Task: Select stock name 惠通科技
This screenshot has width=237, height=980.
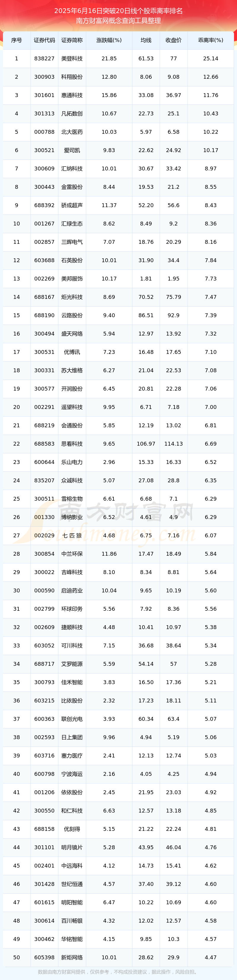Action: pos(72,95)
